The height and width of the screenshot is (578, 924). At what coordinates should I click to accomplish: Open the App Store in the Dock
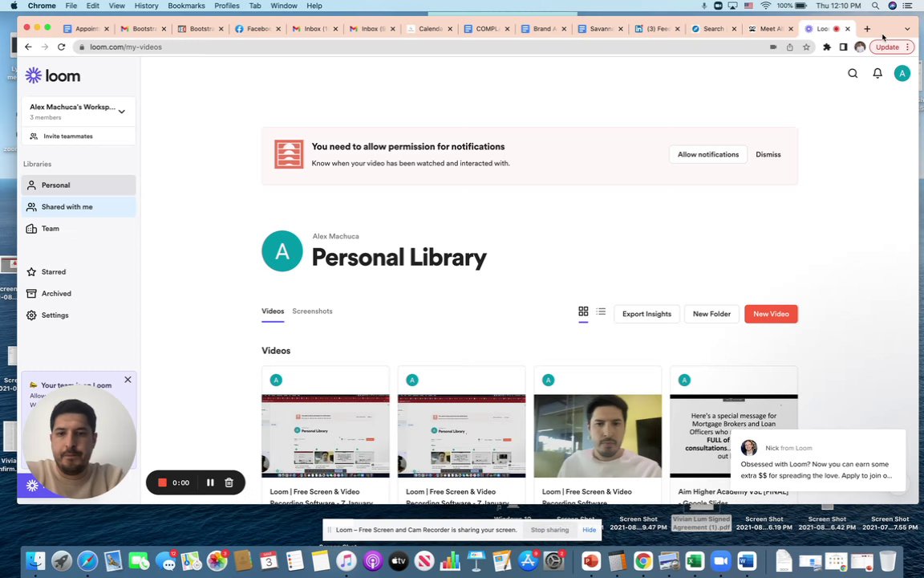[x=528, y=560]
